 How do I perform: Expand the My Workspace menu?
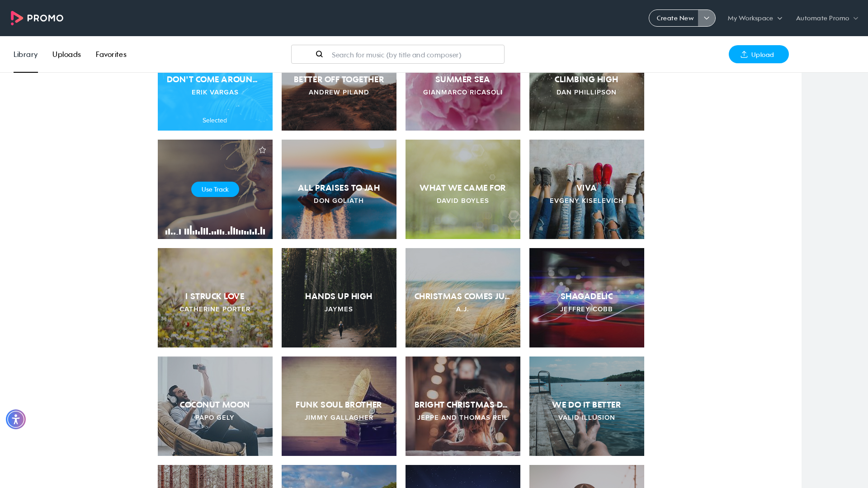(755, 18)
